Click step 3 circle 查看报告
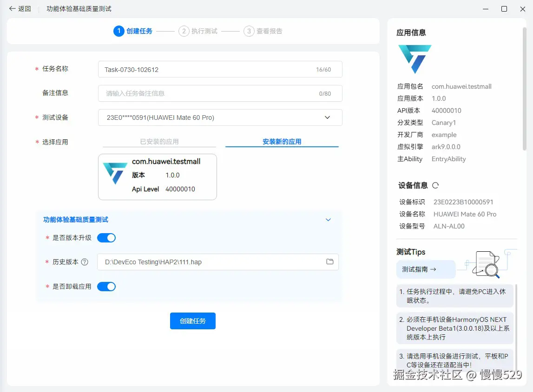Viewport: 533px width, 392px height. pyautogui.click(x=249, y=31)
